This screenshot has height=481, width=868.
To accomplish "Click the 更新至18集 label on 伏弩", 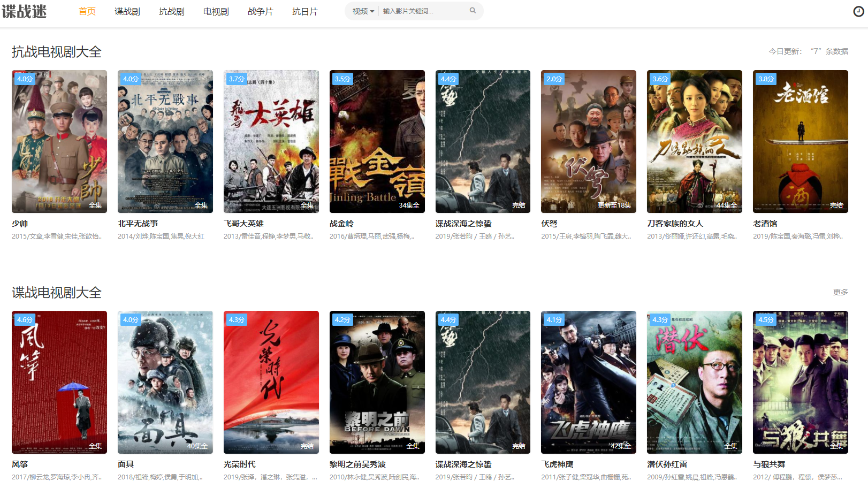I will pyautogui.click(x=614, y=205).
